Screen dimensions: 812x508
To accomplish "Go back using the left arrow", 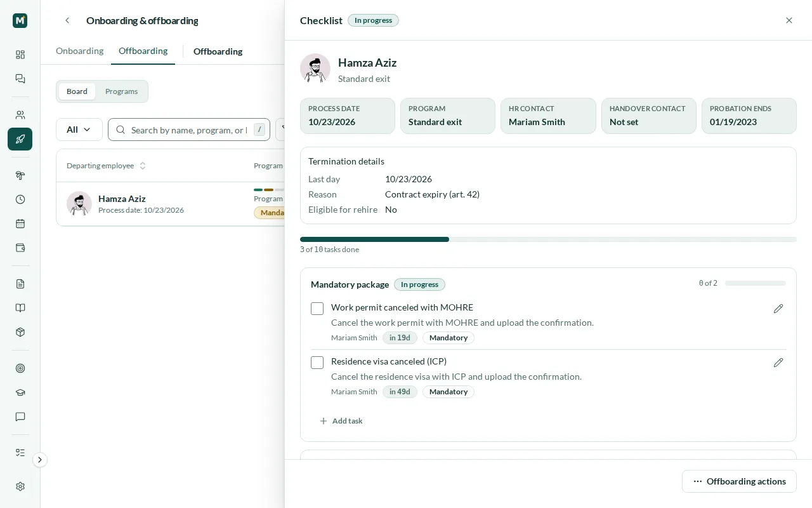I will (67, 20).
